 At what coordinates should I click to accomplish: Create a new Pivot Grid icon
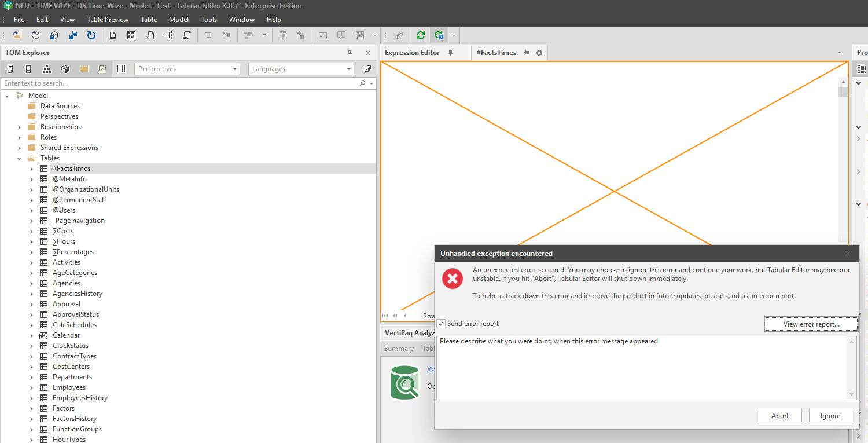coord(131,35)
